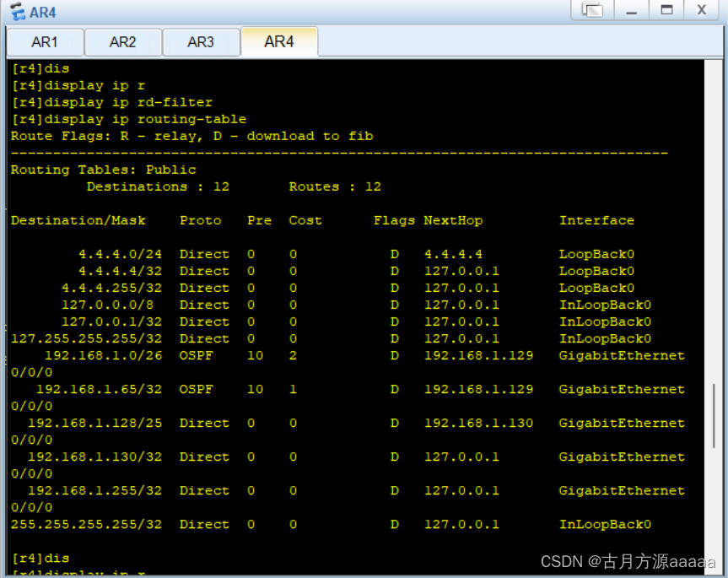This screenshot has width=728, height=578.
Task: Click OSPF protocol in 192.168.1.65/32 row
Action: pos(197,390)
